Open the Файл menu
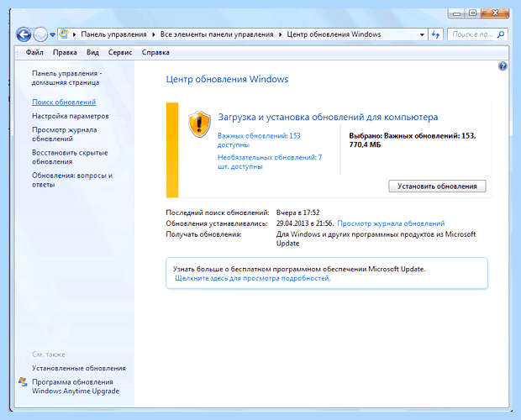 (x=34, y=52)
